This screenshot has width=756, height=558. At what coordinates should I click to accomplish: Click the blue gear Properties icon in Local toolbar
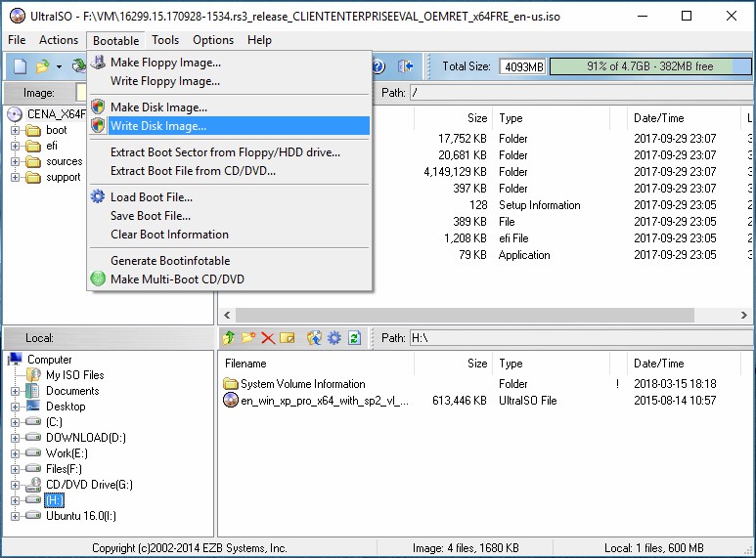[334, 338]
